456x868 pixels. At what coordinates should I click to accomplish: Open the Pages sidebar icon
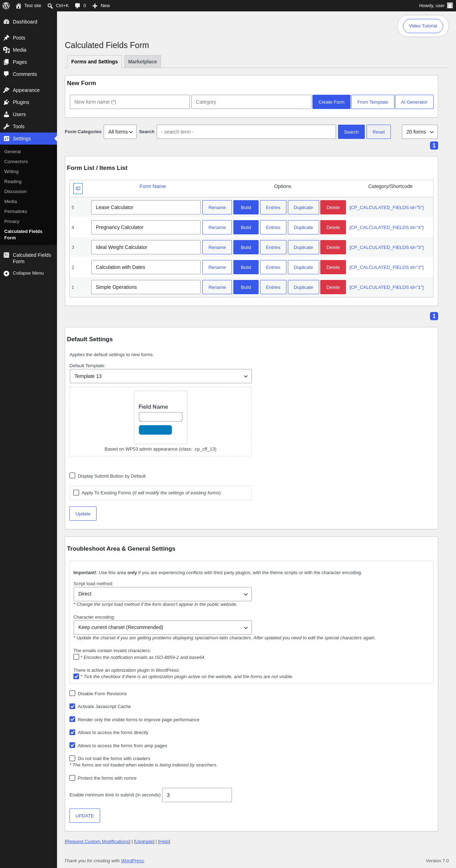(6, 62)
